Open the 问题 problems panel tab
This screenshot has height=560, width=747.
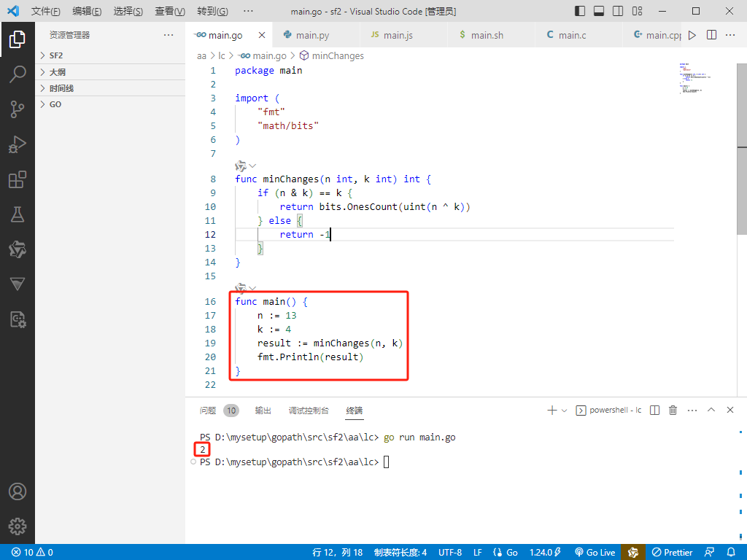[208, 411]
